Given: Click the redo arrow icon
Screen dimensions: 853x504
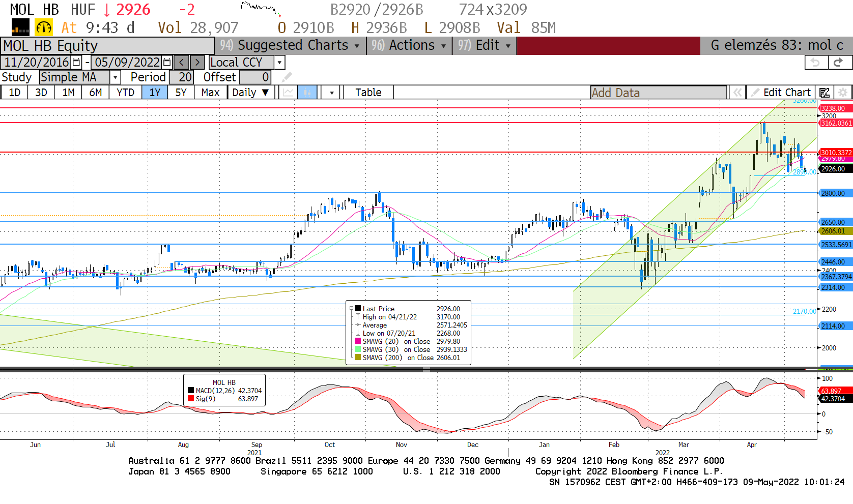Looking at the screenshot, I should [x=839, y=63].
